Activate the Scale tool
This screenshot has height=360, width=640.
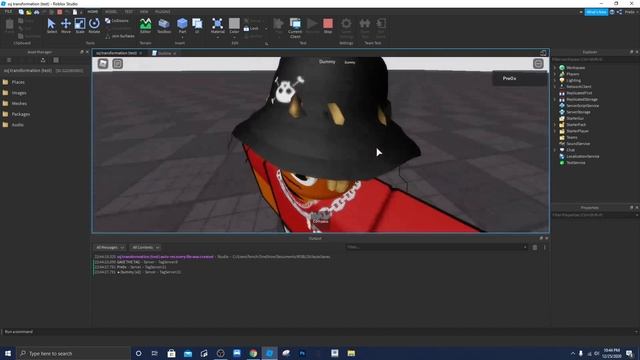pyautogui.click(x=80, y=25)
